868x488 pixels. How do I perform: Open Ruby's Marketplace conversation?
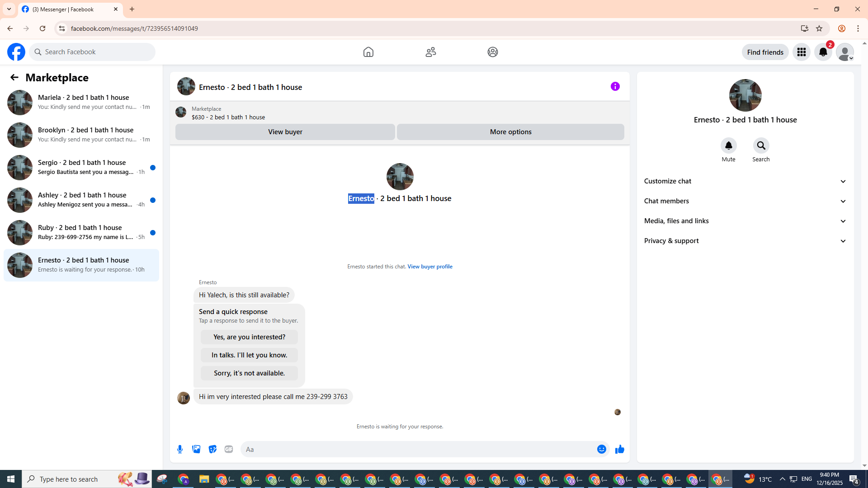click(81, 233)
